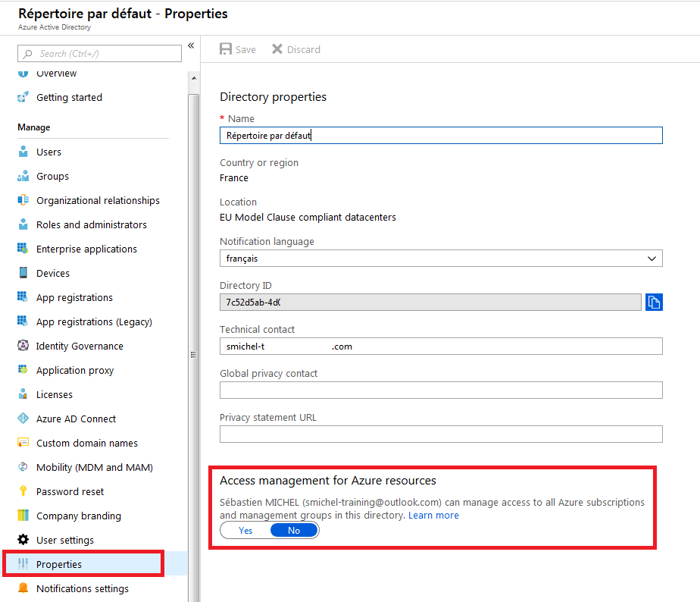
Task: Click the Azure AD Connect icon
Action: point(23,419)
